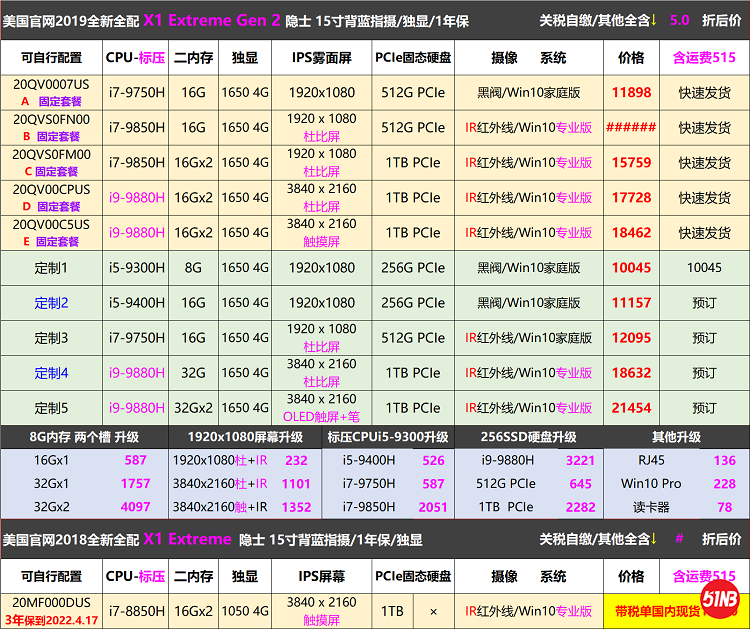Click the red price 11898
This screenshot has width=750, height=629.
(x=631, y=93)
